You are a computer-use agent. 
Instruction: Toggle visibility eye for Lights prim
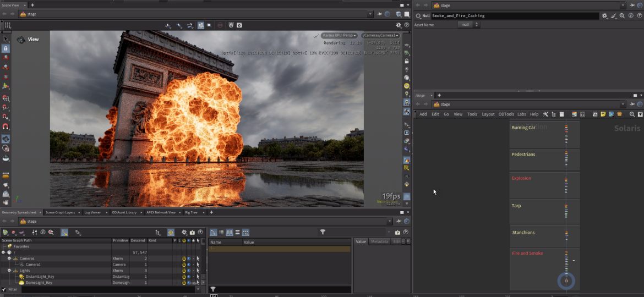[x=188, y=271]
